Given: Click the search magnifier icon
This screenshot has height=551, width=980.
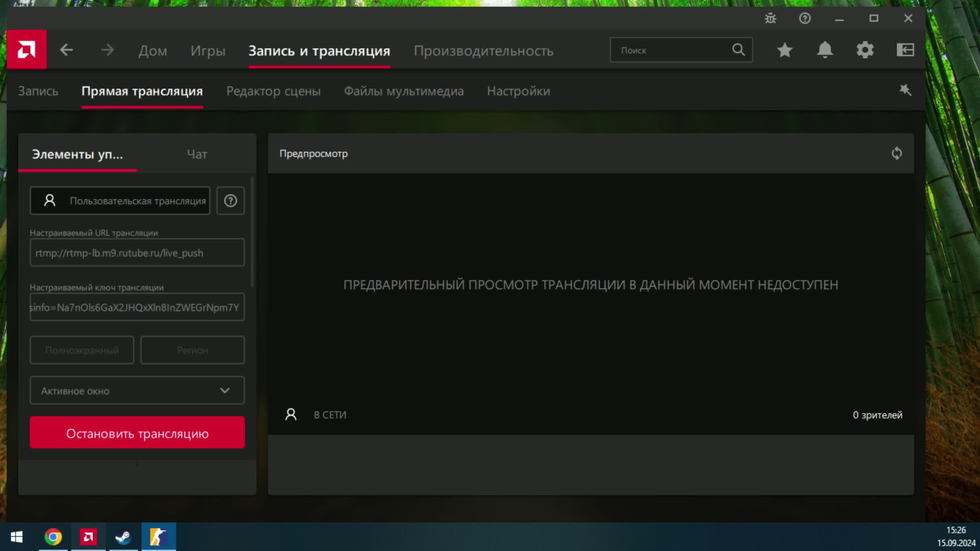Looking at the screenshot, I should tap(738, 49).
